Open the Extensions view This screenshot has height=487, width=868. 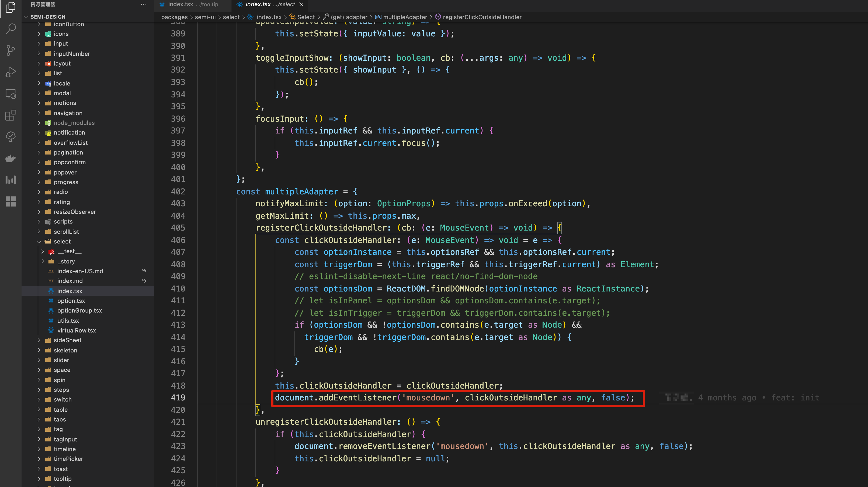pos(11,115)
